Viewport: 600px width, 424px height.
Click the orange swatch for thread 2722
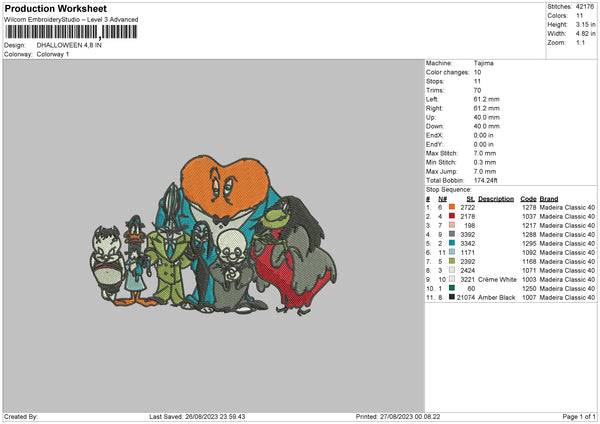tap(452, 207)
